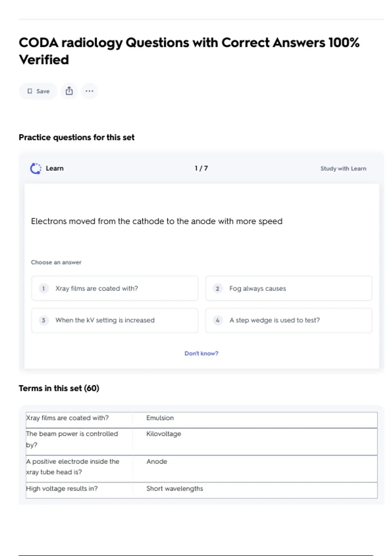Click the 1 / 7 question progress counter

201,168
